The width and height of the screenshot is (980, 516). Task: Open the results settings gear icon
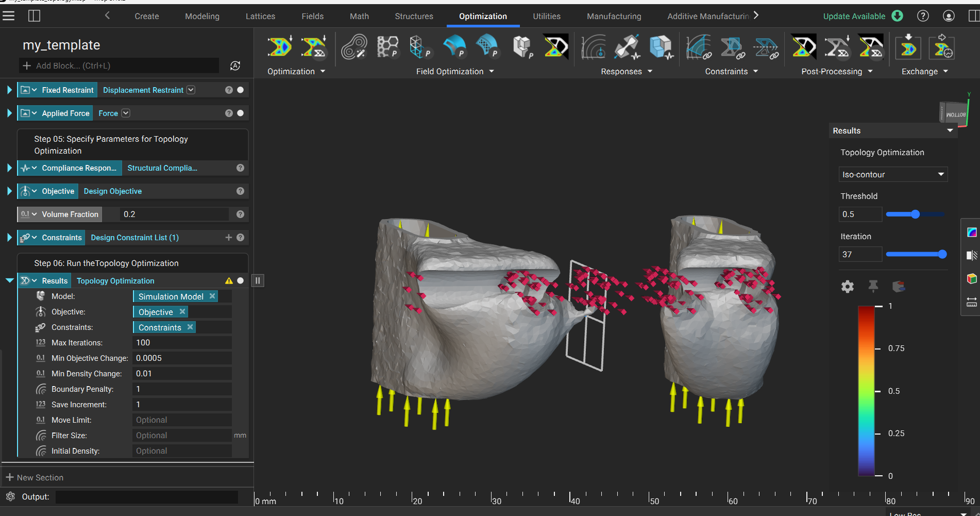(x=848, y=287)
